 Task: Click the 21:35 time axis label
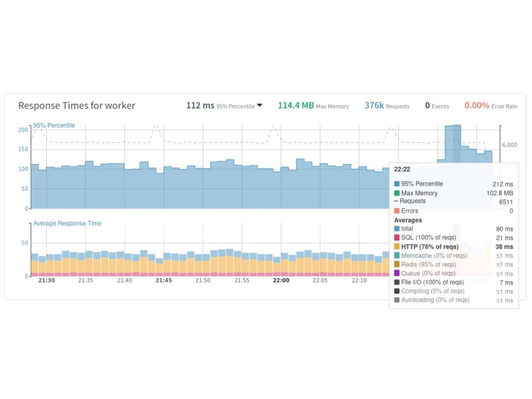point(86,281)
